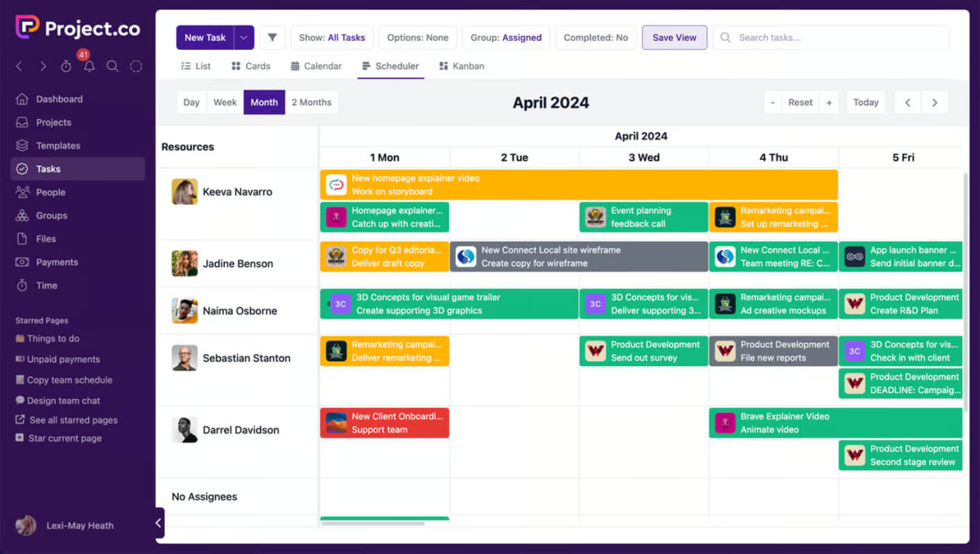980x554 pixels.
Task: Open Product Development Send out survey task
Action: 644,350
